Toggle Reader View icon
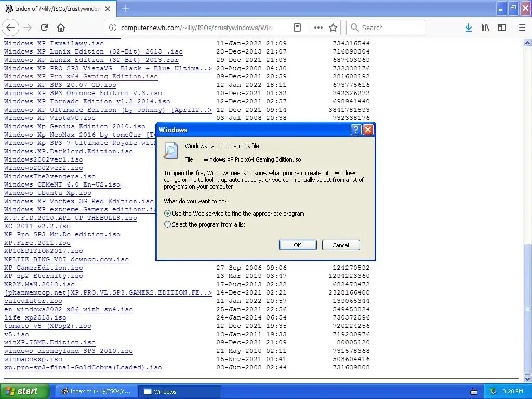Image resolution: width=532 pixels, height=399 pixels. (x=297, y=28)
